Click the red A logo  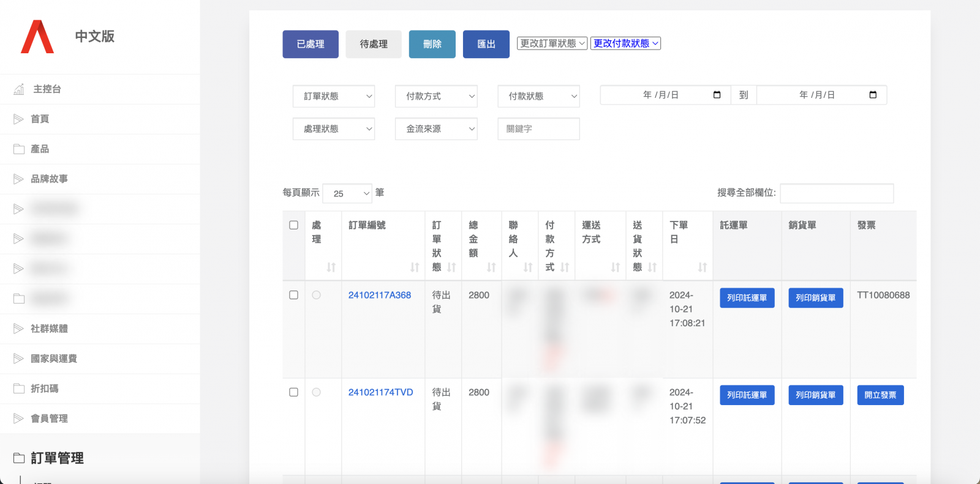(x=37, y=36)
